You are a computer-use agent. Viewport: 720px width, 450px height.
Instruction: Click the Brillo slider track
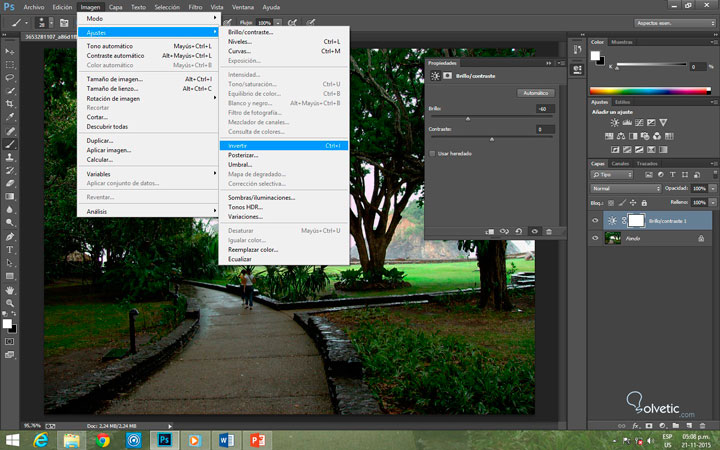click(x=491, y=117)
